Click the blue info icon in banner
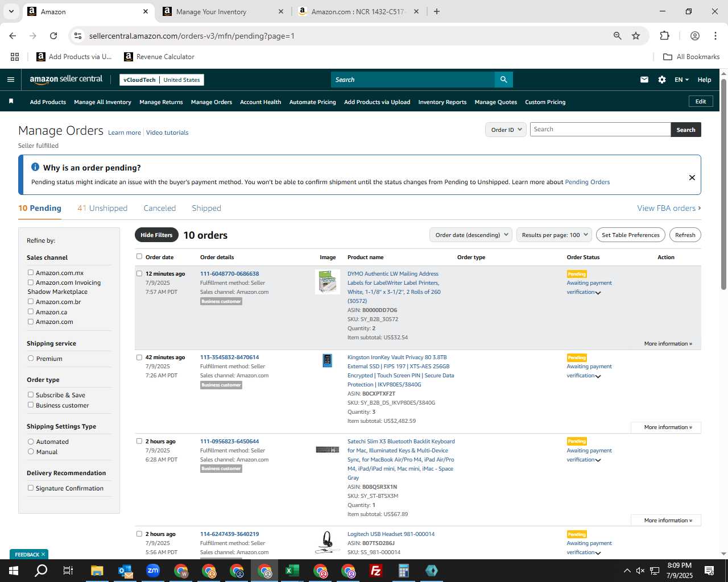This screenshot has width=728, height=582. 35,167
